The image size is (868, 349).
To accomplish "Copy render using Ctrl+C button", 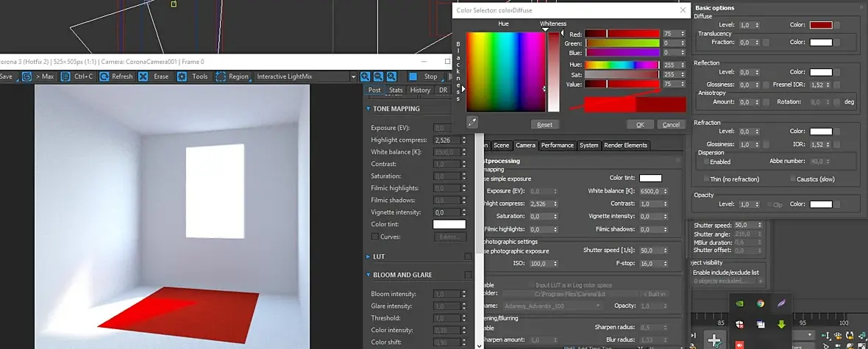I will point(78,76).
